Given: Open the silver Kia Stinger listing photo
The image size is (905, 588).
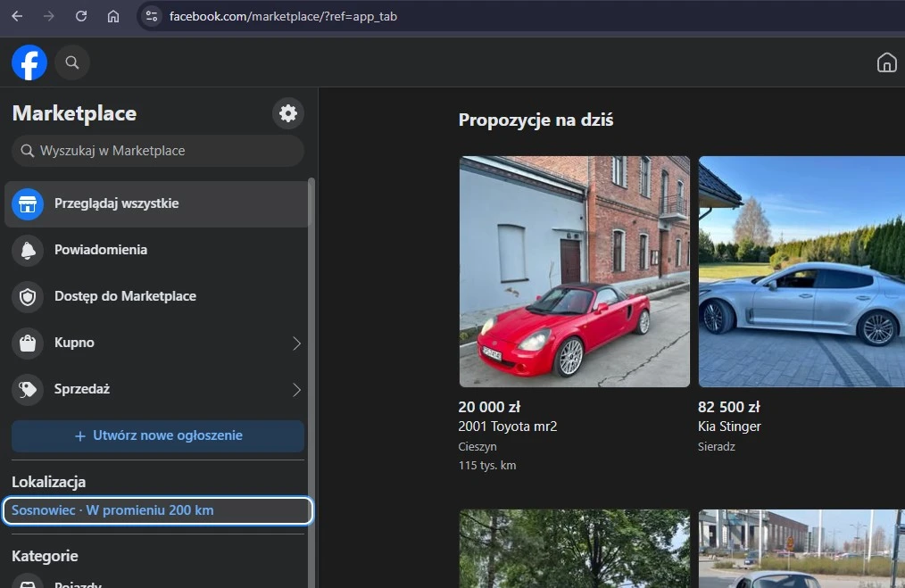Looking at the screenshot, I should [x=801, y=271].
